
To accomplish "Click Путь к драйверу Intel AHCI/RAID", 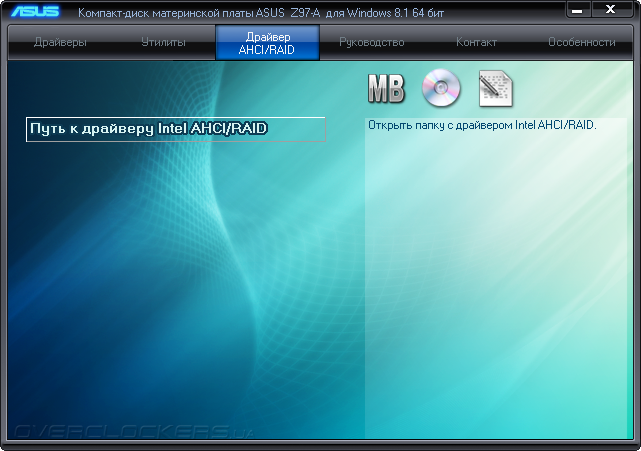I will (176, 129).
